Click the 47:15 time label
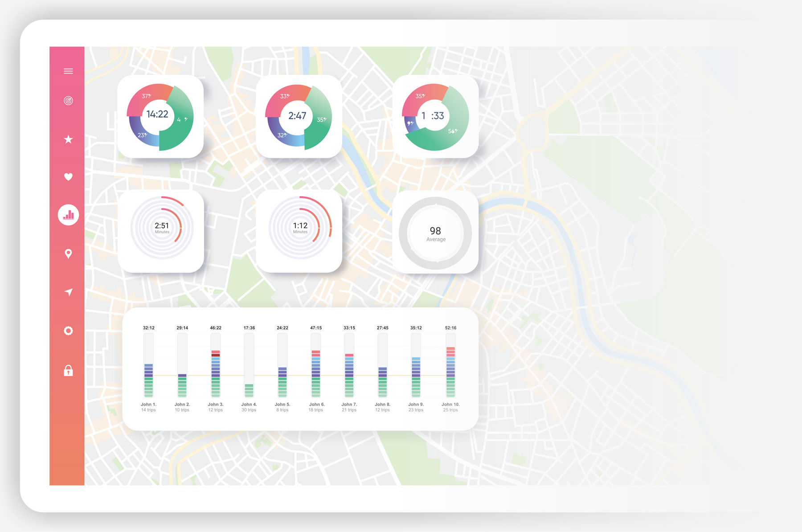 point(316,328)
